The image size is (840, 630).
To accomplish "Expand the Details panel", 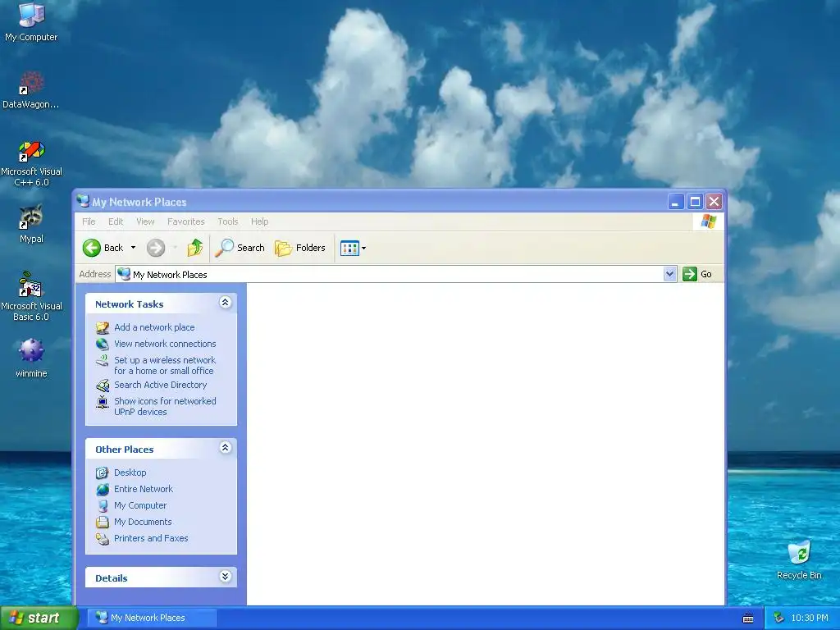I will 225,577.
